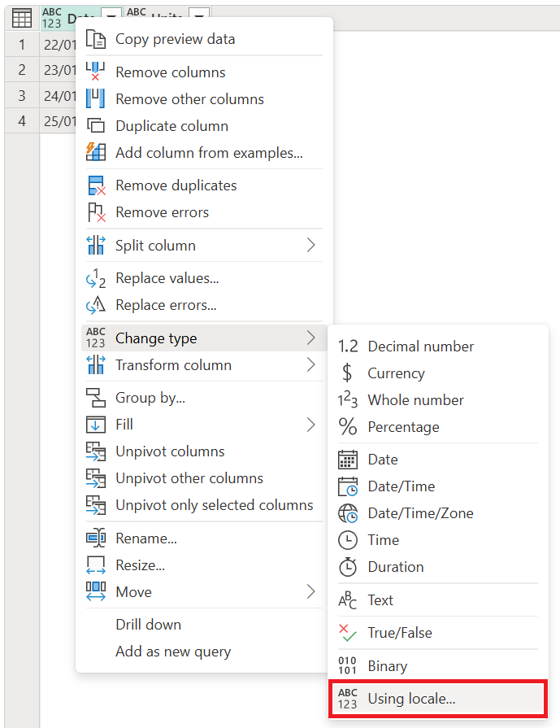
Task: Click the Currency dollar icon
Action: [x=348, y=373]
